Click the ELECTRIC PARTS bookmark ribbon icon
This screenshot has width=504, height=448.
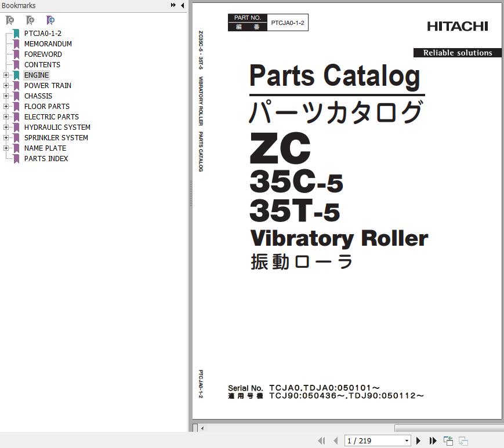pos(16,117)
